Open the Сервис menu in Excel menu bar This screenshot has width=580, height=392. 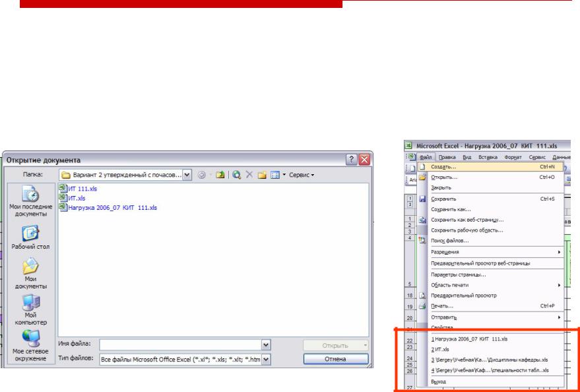537,157
